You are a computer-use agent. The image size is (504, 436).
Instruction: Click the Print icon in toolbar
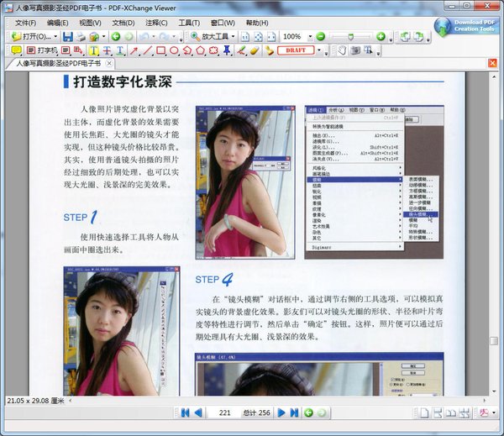tap(81, 37)
